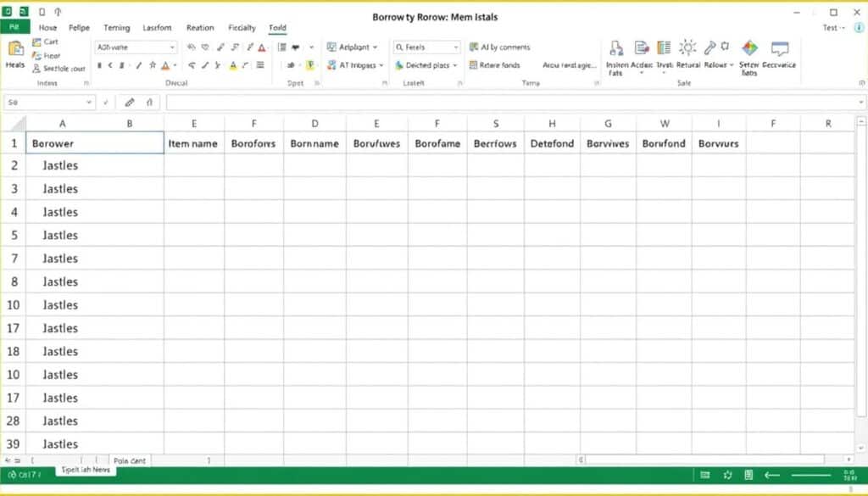The height and width of the screenshot is (496, 868).
Task: Click the up-arrow icon in quick access toolbar
Action: click(58, 12)
